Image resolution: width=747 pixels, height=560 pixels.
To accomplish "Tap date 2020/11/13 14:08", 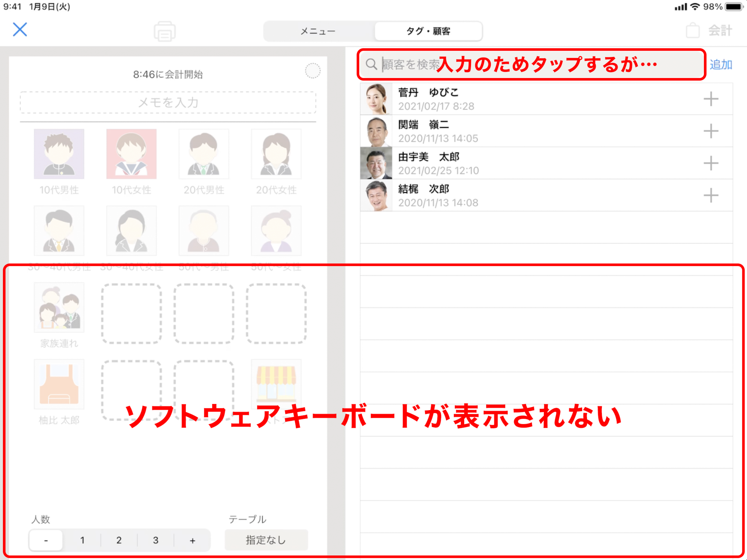I will click(x=438, y=202).
